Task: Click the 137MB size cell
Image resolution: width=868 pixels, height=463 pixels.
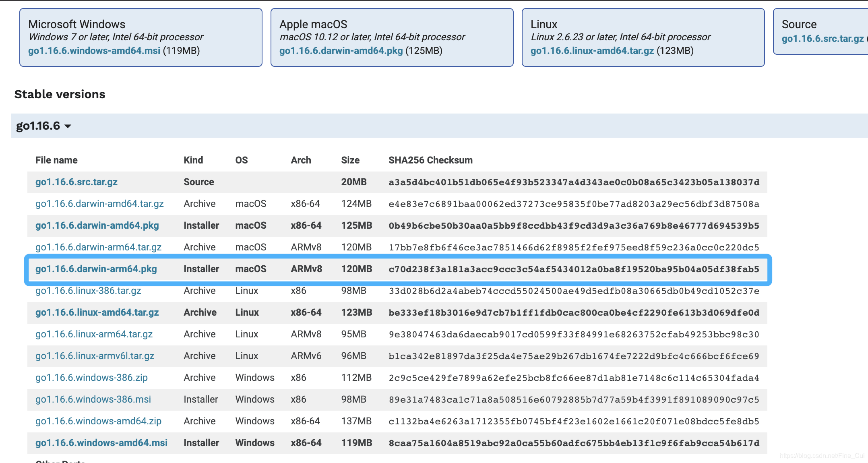Action: 356,421
